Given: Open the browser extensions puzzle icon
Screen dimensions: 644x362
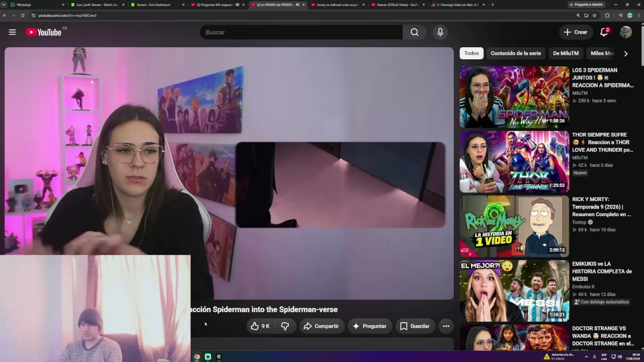Looking at the screenshot, I should point(607,16).
